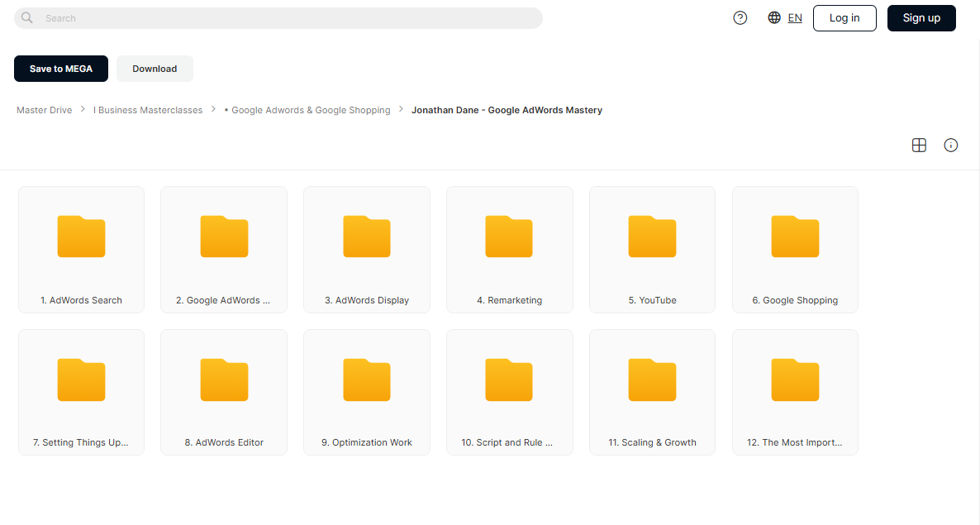
Task: Click the magnifier search icon
Action: click(27, 17)
